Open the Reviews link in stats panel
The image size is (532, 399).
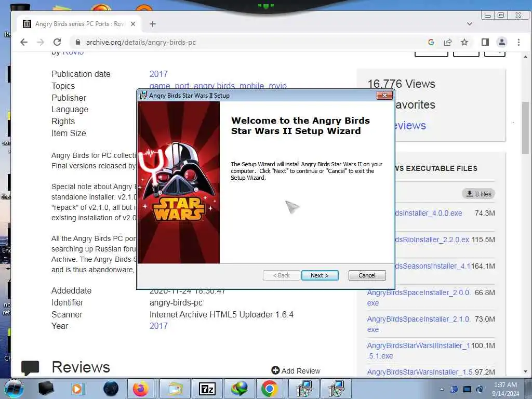tap(410, 126)
